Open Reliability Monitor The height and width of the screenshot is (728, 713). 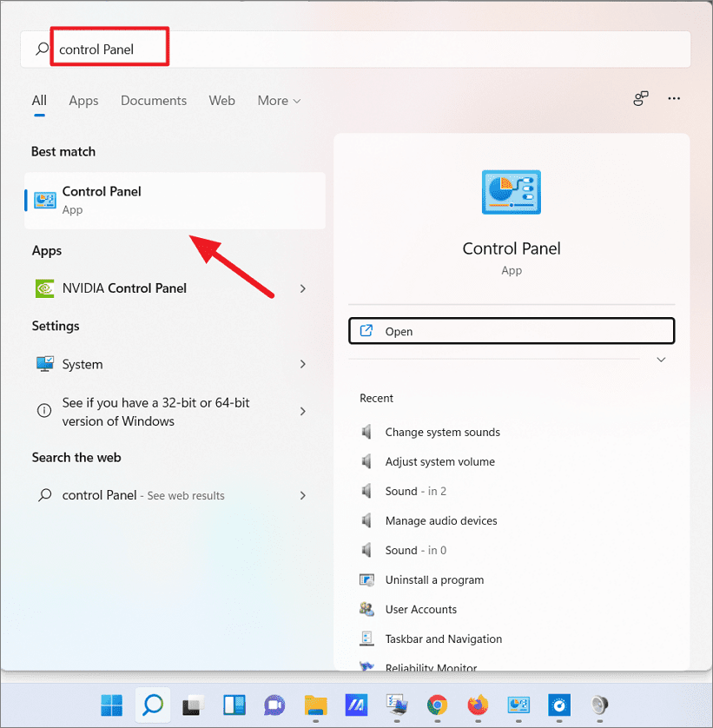439,666
